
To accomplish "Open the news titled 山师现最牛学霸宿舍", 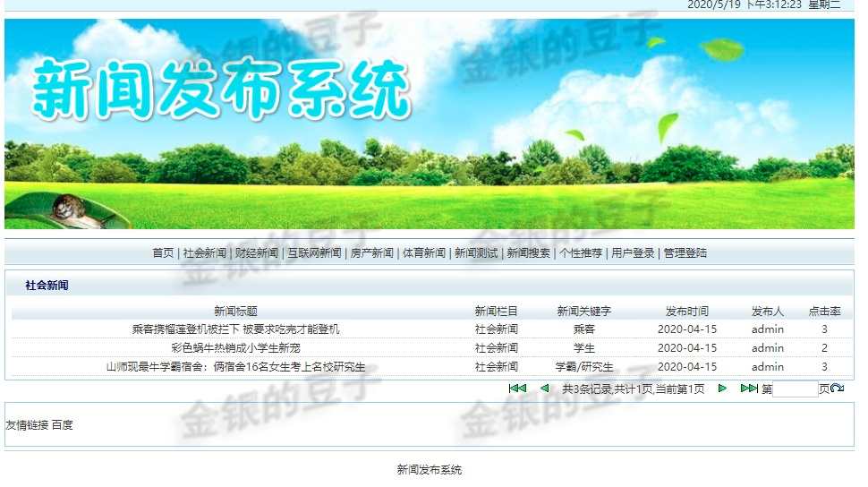I will tap(236, 367).
